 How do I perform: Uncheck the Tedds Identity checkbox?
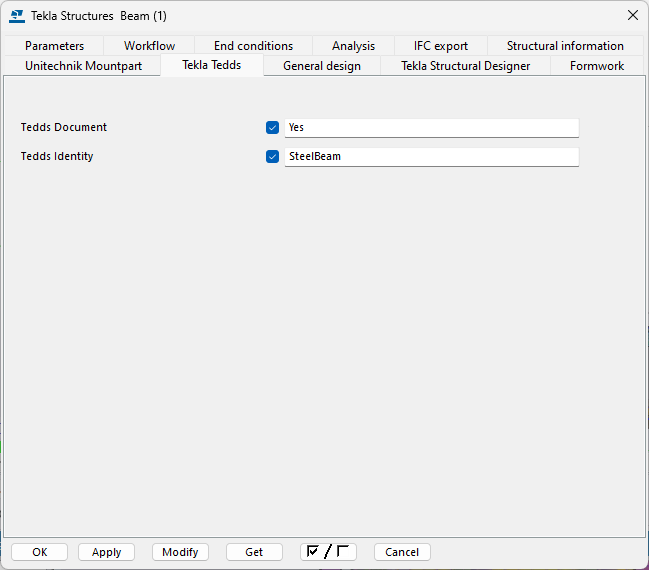pos(272,157)
